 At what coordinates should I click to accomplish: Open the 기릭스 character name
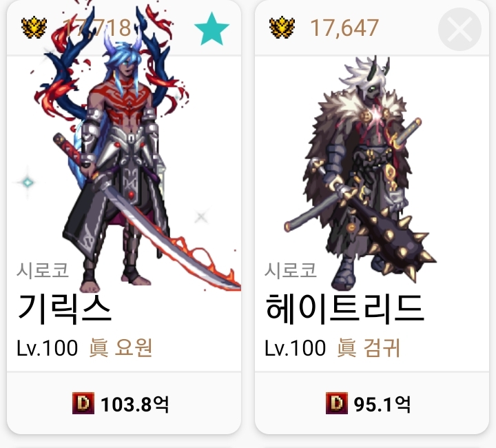click(64, 309)
